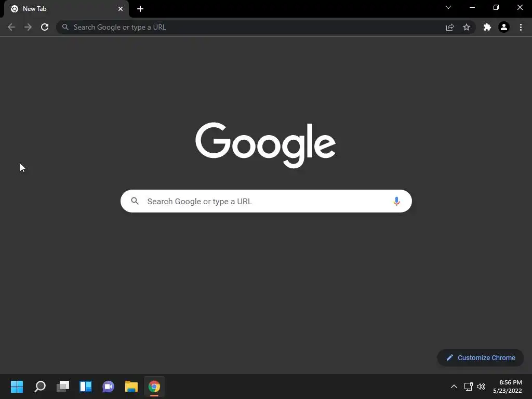Open File Explorer from the taskbar
The height and width of the screenshot is (399, 532).
[x=131, y=387]
